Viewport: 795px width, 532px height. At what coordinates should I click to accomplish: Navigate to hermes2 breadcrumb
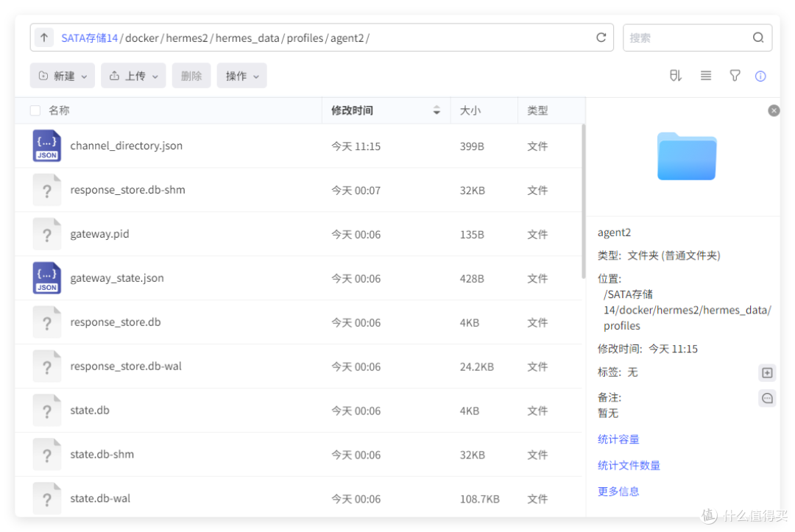point(187,38)
